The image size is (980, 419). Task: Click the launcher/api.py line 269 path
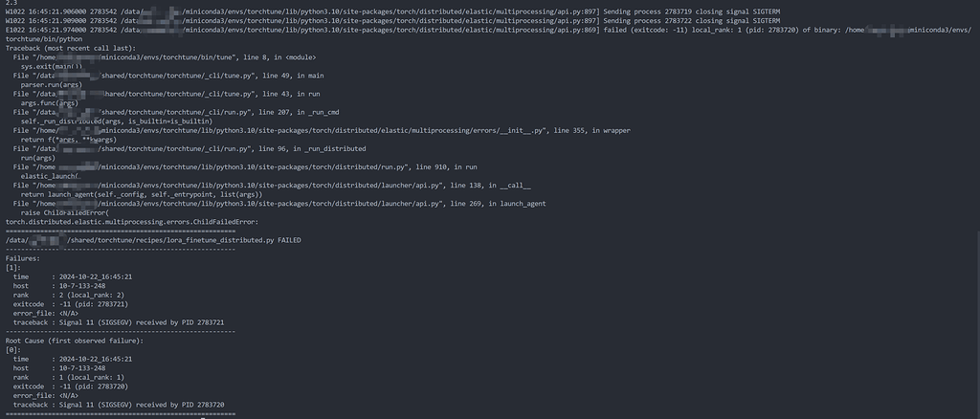coord(279,204)
